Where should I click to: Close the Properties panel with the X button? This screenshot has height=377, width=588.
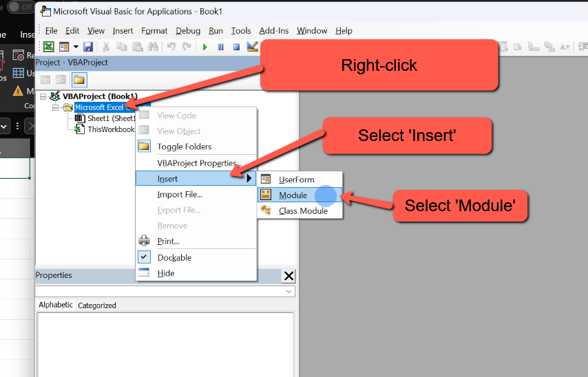tap(289, 276)
